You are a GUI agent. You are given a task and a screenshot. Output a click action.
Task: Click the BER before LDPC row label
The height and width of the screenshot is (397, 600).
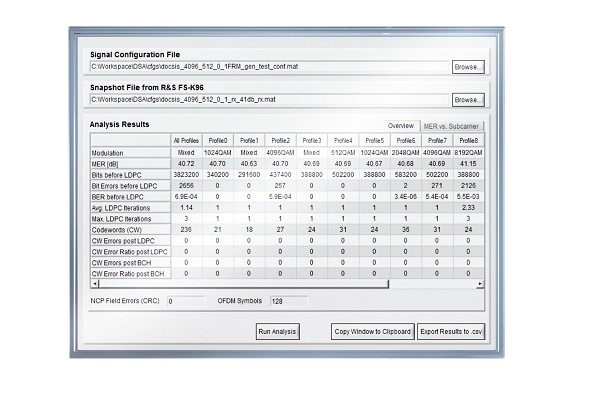pos(130,197)
